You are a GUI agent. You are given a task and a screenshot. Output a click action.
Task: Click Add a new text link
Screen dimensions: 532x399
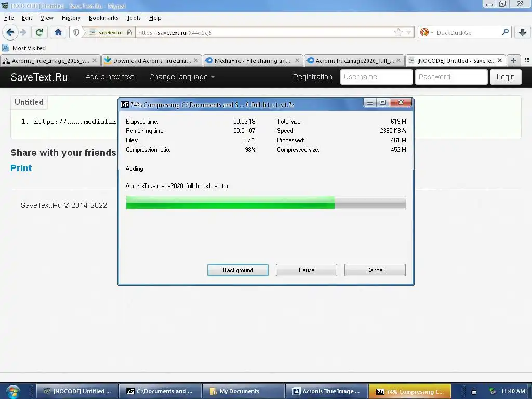click(x=110, y=77)
